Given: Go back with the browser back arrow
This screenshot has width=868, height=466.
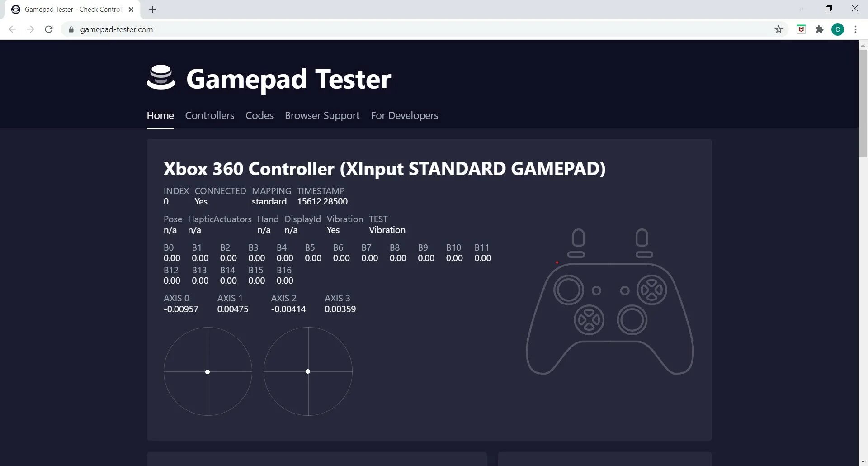Looking at the screenshot, I should coord(13,29).
